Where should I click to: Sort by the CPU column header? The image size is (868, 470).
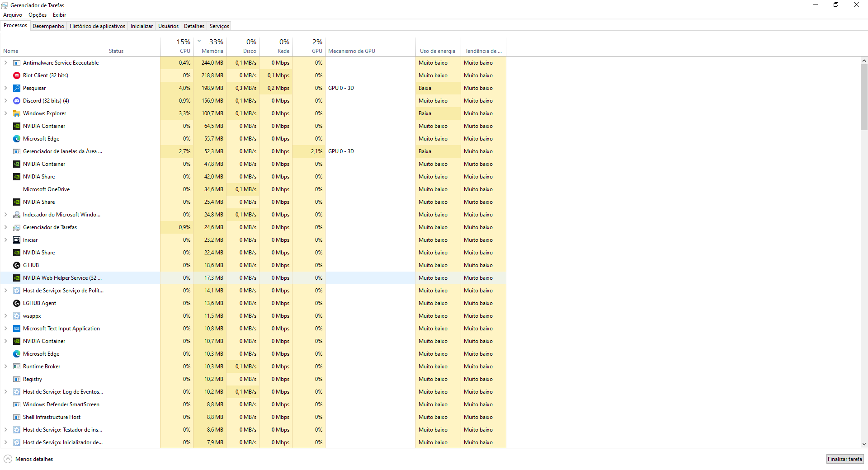point(177,46)
